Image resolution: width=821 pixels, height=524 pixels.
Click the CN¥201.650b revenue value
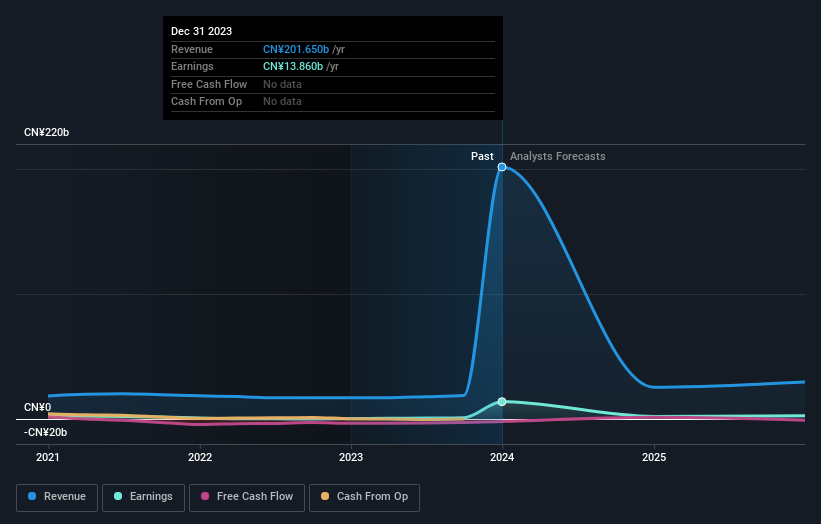pyautogui.click(x=296, y=49)
